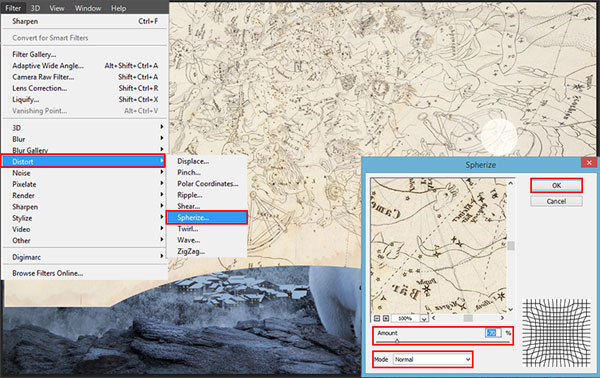Choose Ripple distort filter
The image size is (600, 378).
pyautogui.click(x=207, y=195)
